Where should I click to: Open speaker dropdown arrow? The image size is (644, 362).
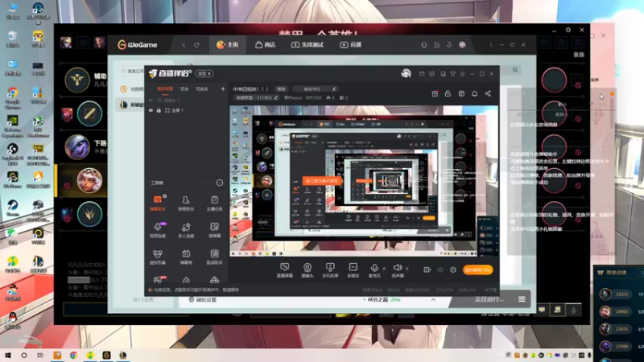point(407,269)
